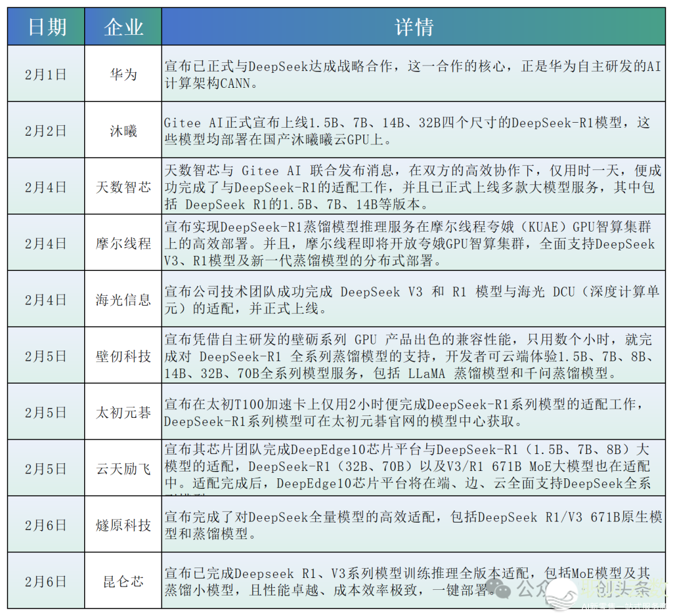Click the 企业 column header
This screenshot has width=673, height=616.
click(x=123, y=27)
